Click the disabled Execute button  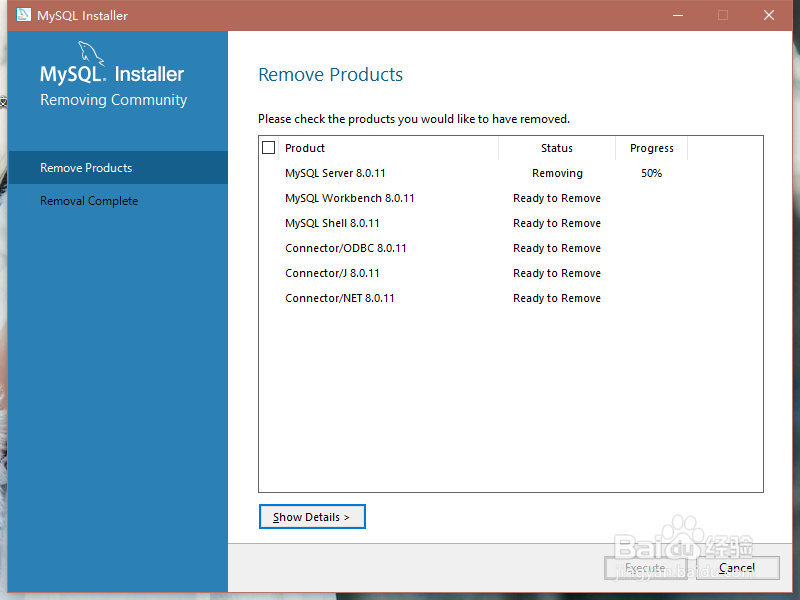645,567
